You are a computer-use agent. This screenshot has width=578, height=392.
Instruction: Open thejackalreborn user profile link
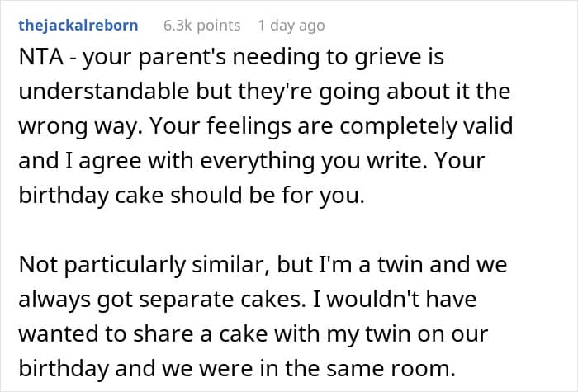(78, 26)
